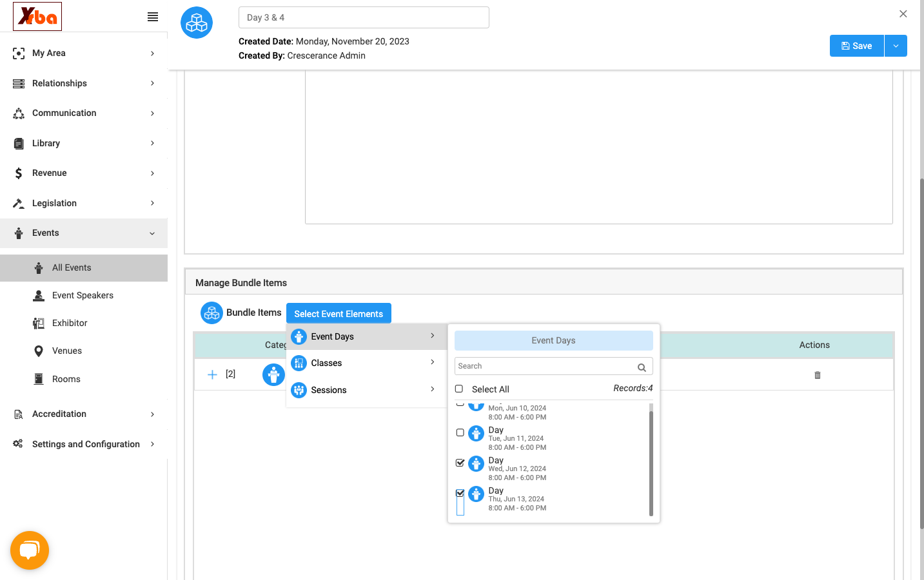Click the Event Speakers icon
Screen dimensions: 924x580
point(39,295)
